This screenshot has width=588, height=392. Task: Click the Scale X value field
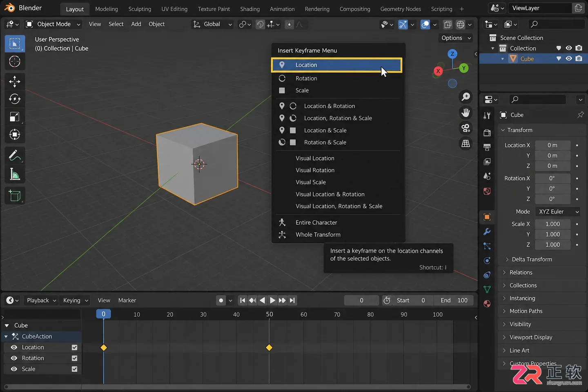tap(552, 224)
